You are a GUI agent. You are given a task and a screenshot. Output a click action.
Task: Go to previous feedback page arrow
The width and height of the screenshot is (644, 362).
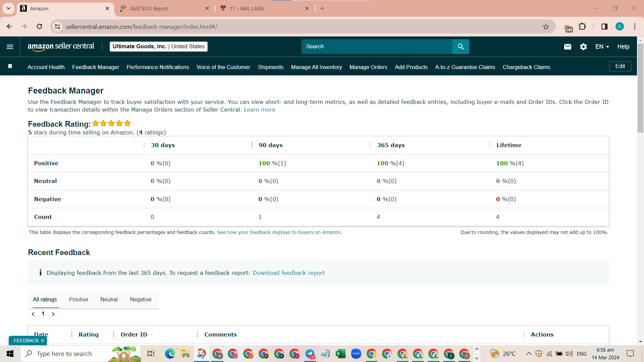pyautogui.click(x=33, y=314)
